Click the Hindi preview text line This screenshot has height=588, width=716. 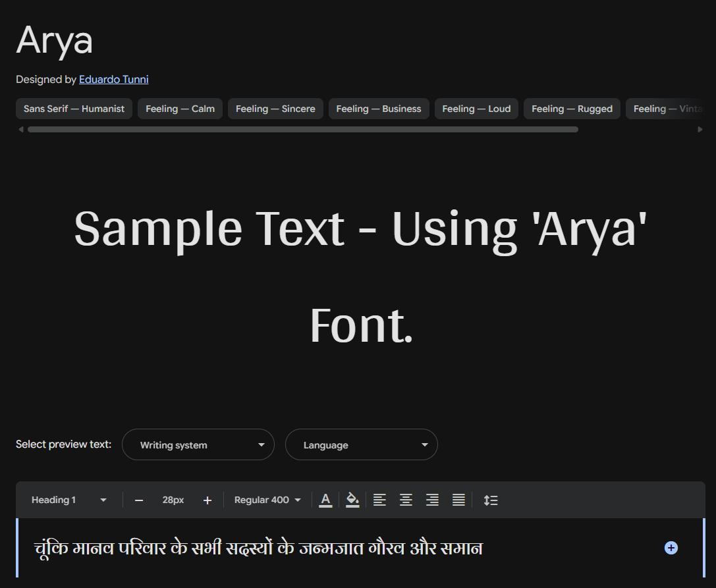tap(258, 548)
